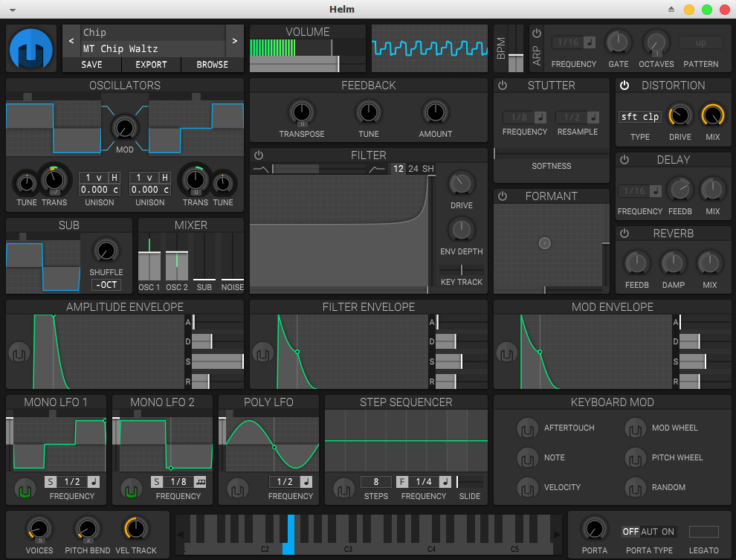The image size is (736, 560).
Task: Go to next preset with right arrow
Action: 235,41
